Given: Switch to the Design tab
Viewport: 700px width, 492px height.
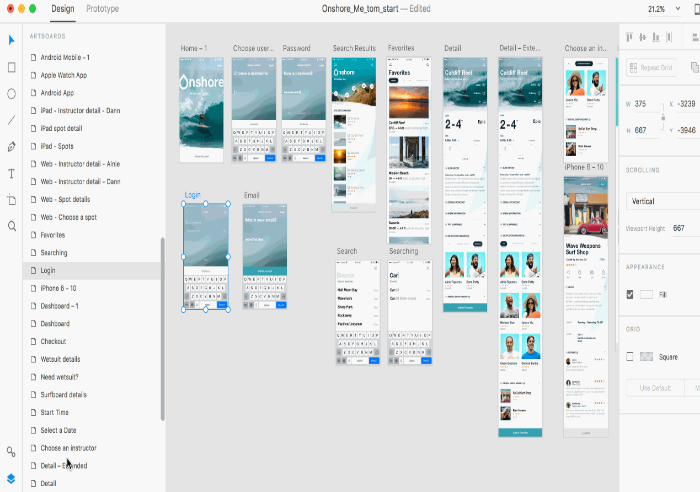Looking at the screenshot, I should coord(63,8).
